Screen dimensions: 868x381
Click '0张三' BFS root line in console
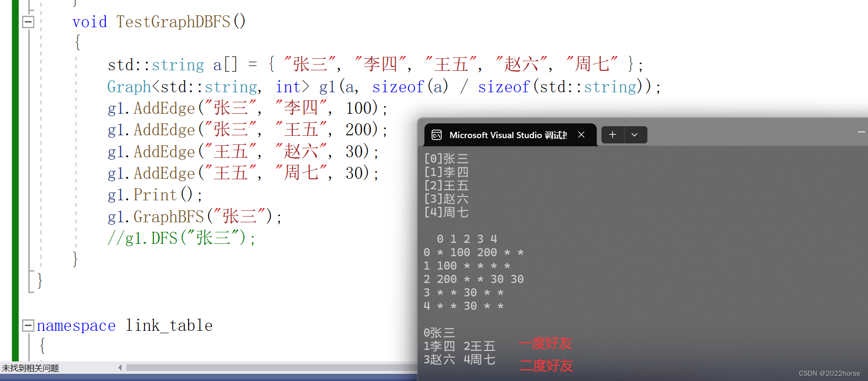(439, 333)
